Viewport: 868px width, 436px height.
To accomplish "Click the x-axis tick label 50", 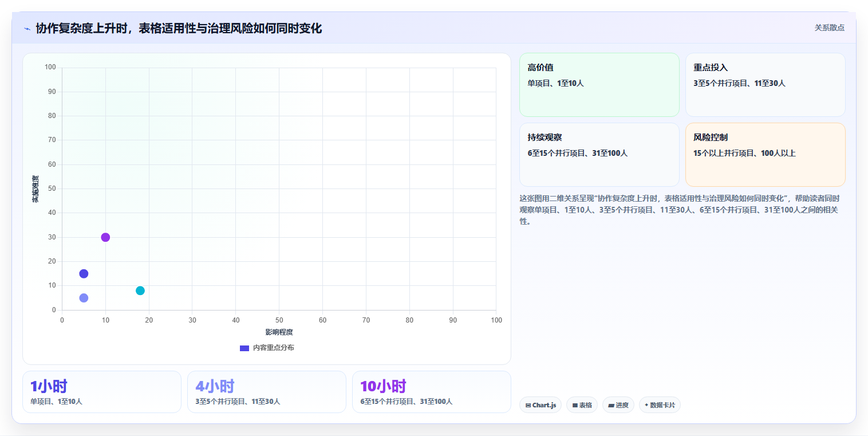I will 279,320.
